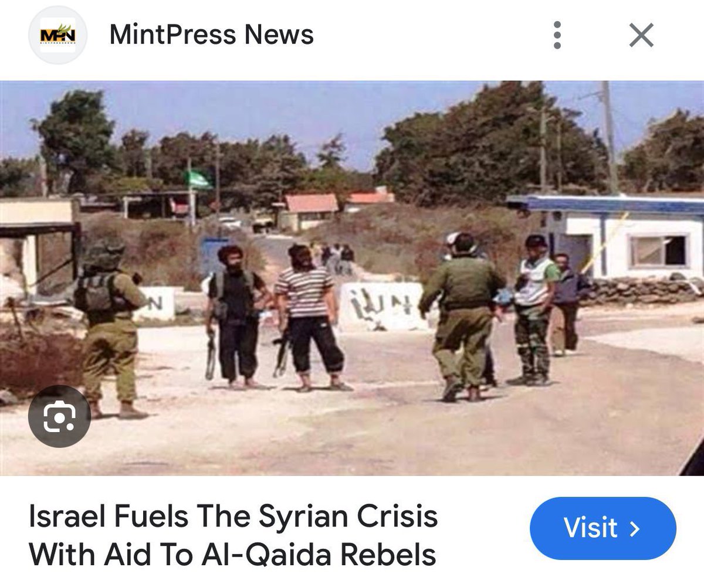704x588 pixels.
Task: Click the green flag in the photo
Action: tap(198, 179)
